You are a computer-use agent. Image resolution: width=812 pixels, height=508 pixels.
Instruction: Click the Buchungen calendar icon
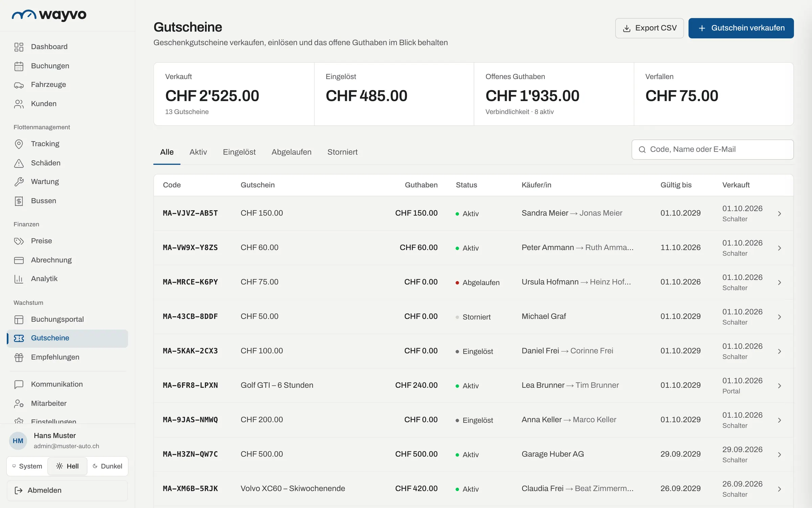(19, 66)
